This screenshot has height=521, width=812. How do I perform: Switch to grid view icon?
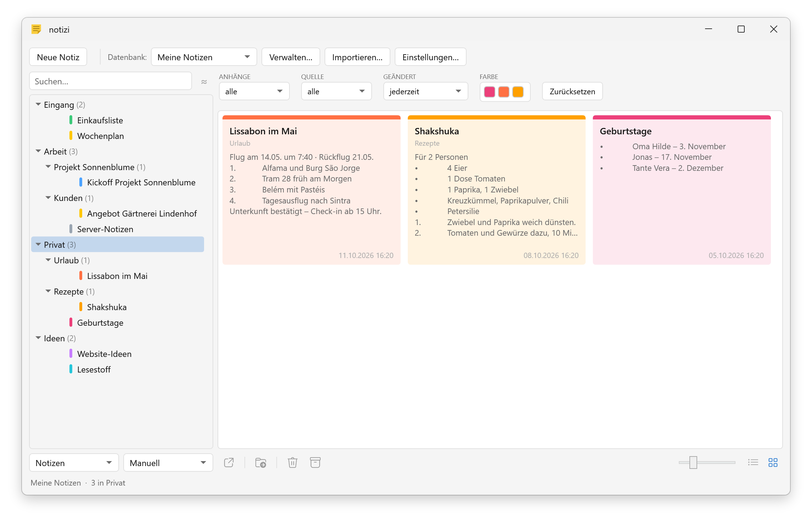773,463
